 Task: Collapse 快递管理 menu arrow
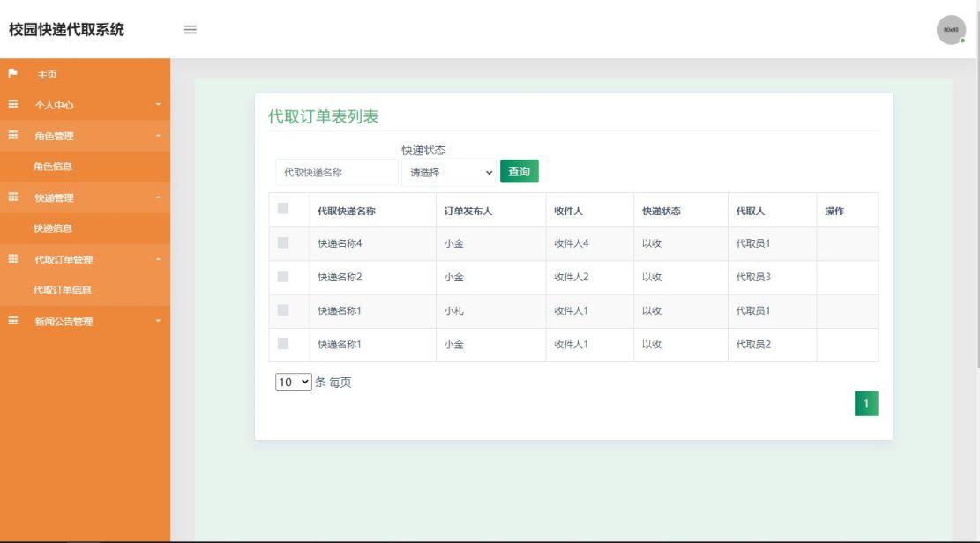coord(158,197)
